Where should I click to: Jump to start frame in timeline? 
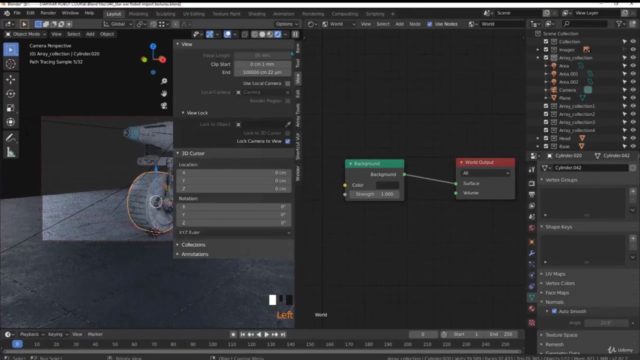point(242,334)
